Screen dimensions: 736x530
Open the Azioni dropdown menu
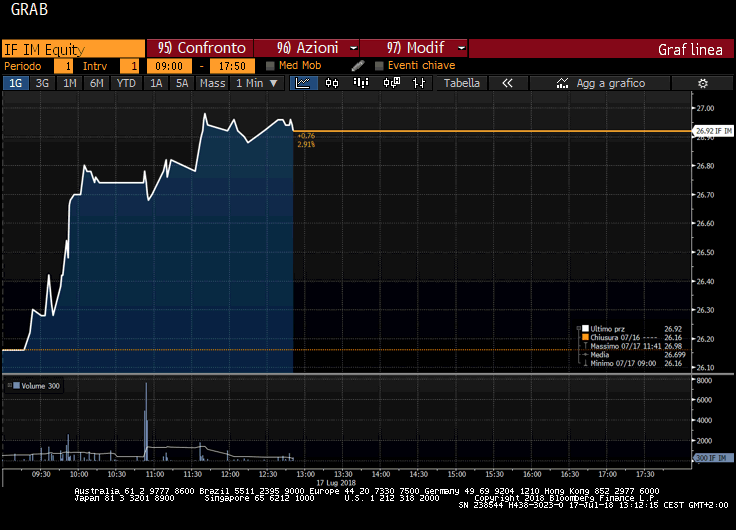click(354, 48)
